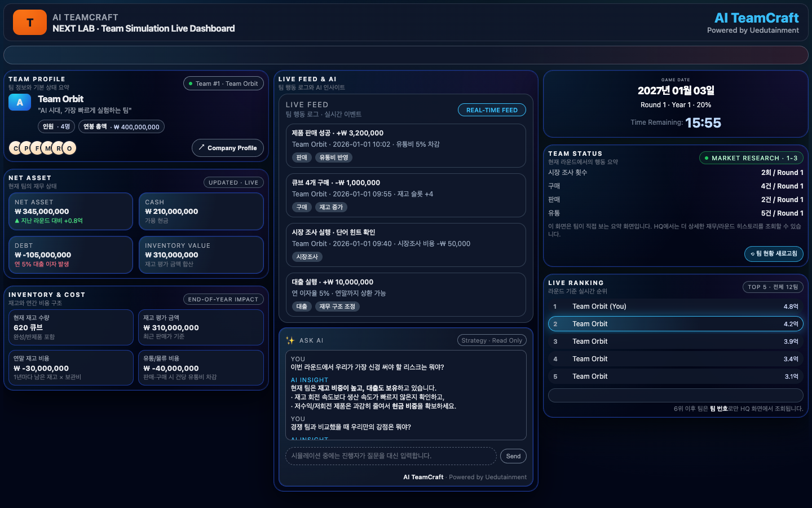Refresh team status with 팀 현황 새로고침
Image resolution: width=812 pixels, height=508 pixels.
click(774, 254)
